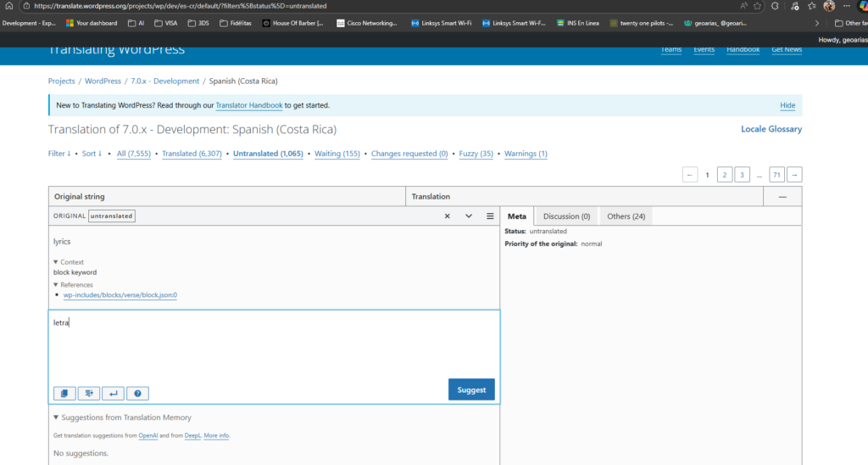Go to next string using chevron down
The height and width of the screenshot is (465, 868).
pyautogui.click(x=469, y=216)
